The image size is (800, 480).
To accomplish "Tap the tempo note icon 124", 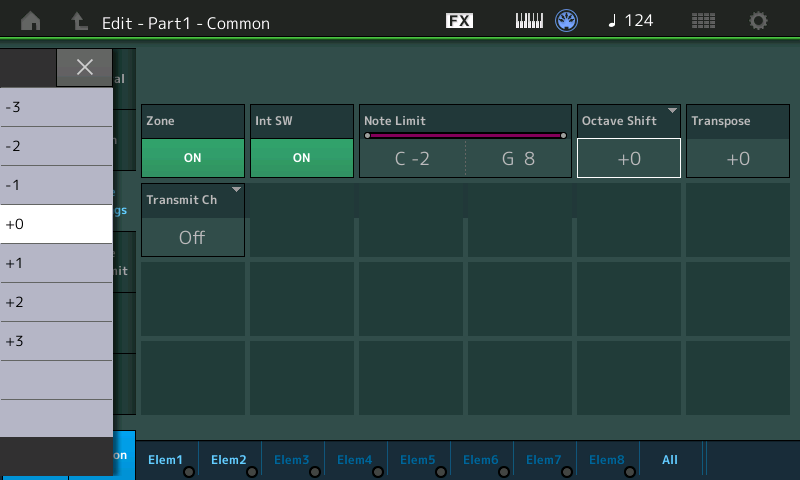I will pyautogui.click(x=630, y=20).
